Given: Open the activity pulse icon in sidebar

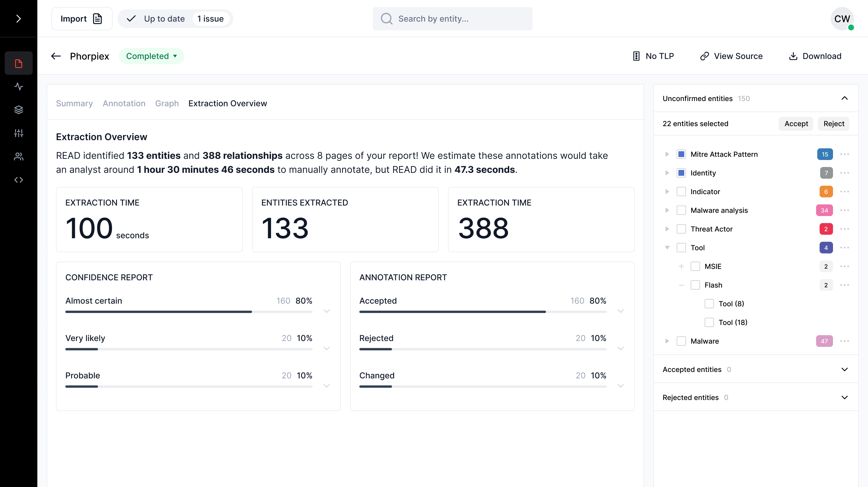Looking at the screenshot, I should [x=19, y=86].
